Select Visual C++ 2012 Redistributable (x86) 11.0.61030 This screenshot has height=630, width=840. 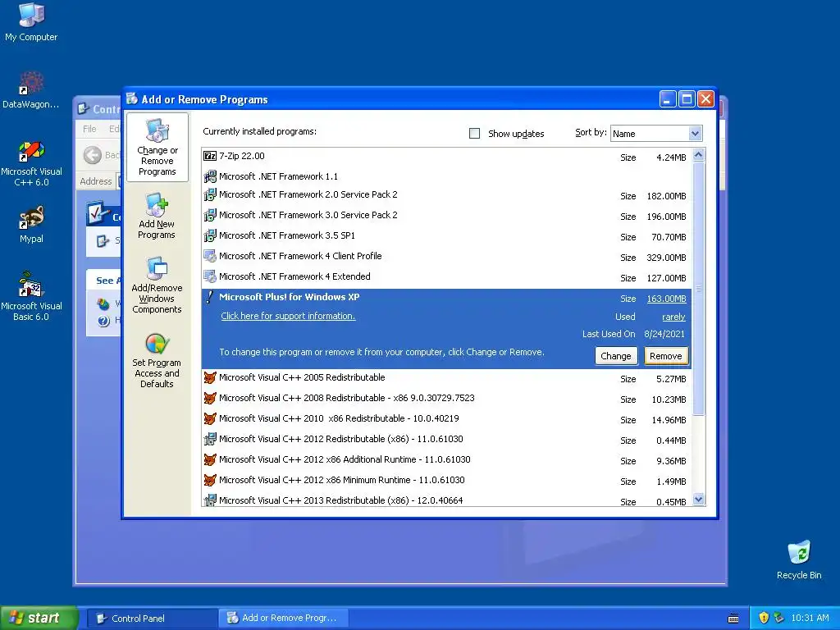click(x=447, y=440)
